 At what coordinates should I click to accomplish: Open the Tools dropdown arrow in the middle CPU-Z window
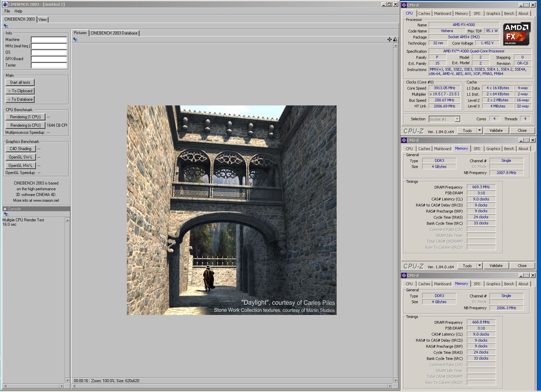(479, 266)
